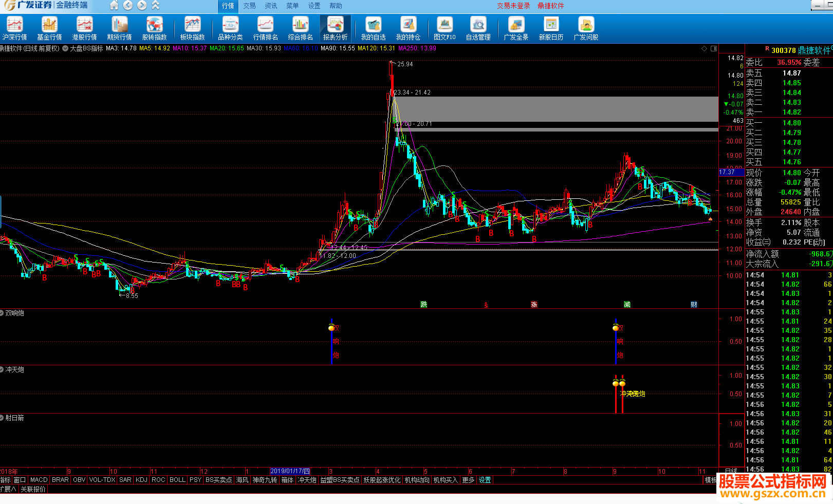Image resolution: width=833 pixels, height=504 pixels.
Task: Open 品种分类 category view
Action: pyautogui.click(x=230, y=29)
